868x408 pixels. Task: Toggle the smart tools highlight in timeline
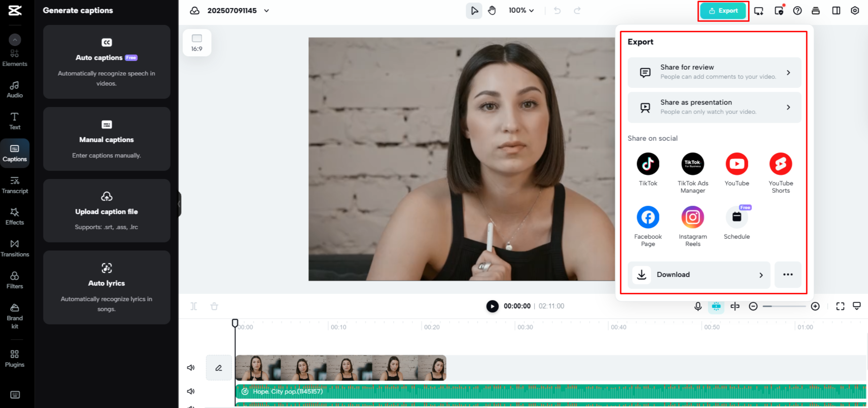click(716, 306)
